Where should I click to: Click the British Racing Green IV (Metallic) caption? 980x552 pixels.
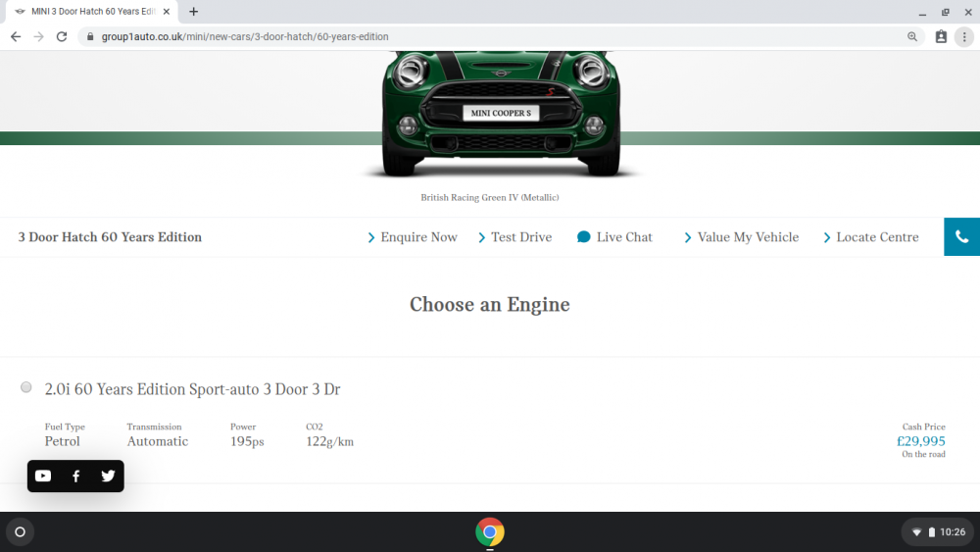click(x=489, y=197)
